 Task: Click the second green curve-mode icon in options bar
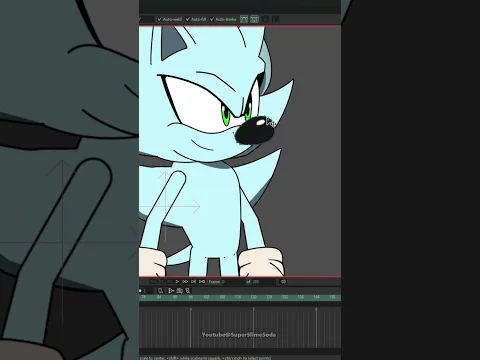pyautogui.click(x=254, y=19)
